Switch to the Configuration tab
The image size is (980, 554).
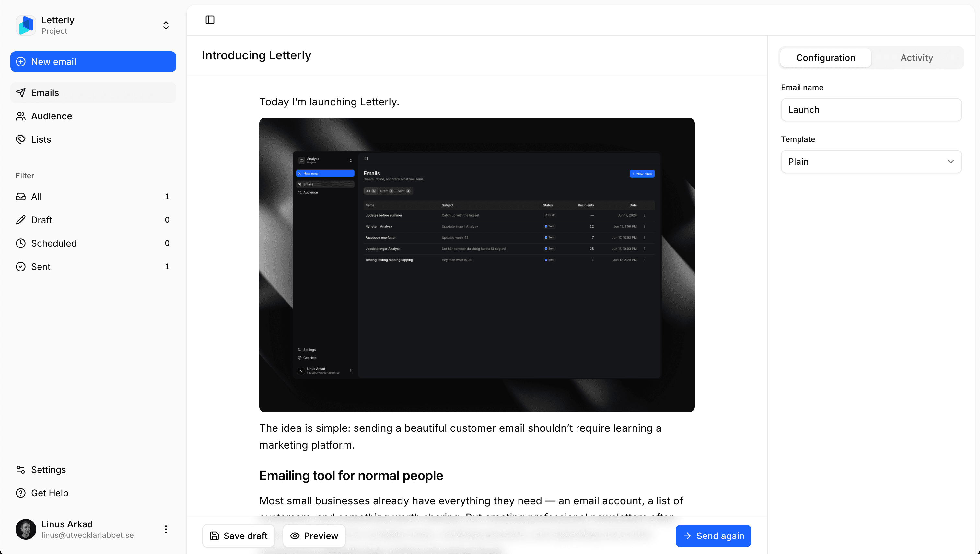tap(825, 58)
